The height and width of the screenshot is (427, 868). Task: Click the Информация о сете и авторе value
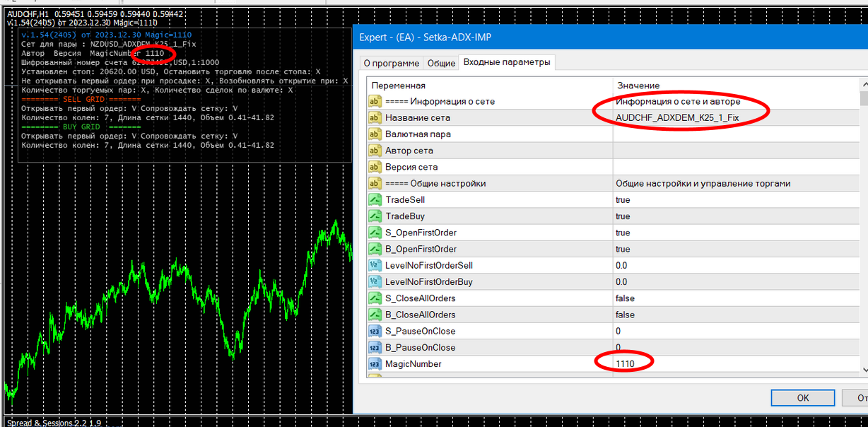tap(678, 101)
